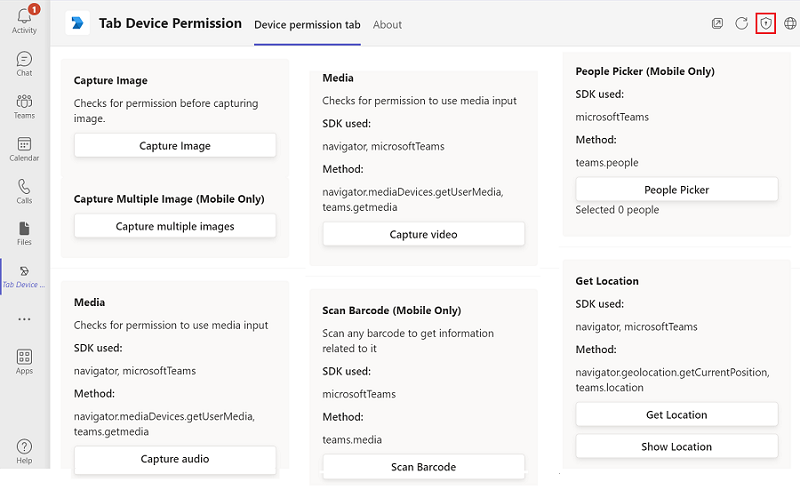
Task: Click the reload tab icon
Action: (x=742, y=23)
